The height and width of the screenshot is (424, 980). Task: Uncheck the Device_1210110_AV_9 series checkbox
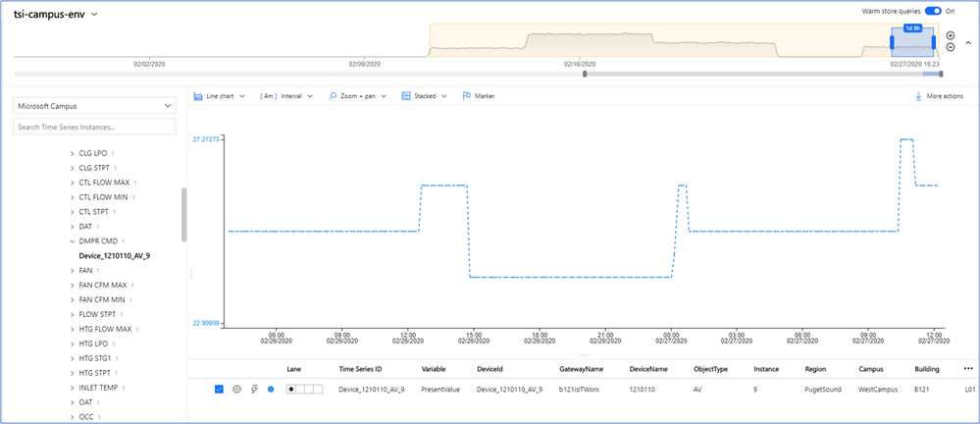point(219,389)
